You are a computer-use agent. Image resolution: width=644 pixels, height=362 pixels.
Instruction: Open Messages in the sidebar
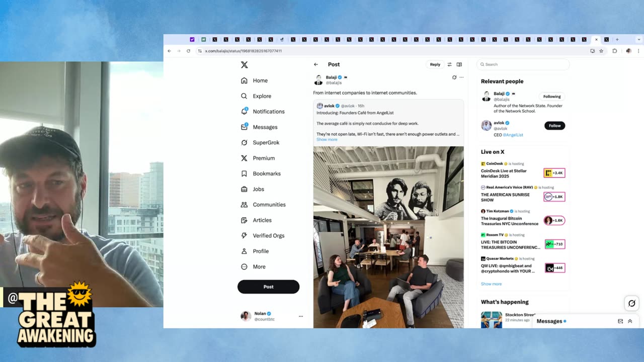pyautogui.click(x=259, y=127)
